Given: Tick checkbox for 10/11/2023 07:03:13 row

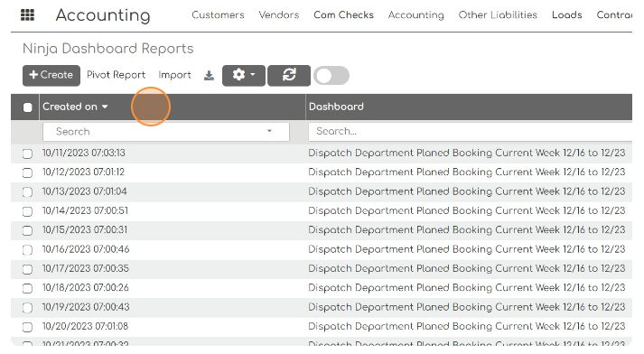Looking at the screenshot, I should click(x=27, y=154).
